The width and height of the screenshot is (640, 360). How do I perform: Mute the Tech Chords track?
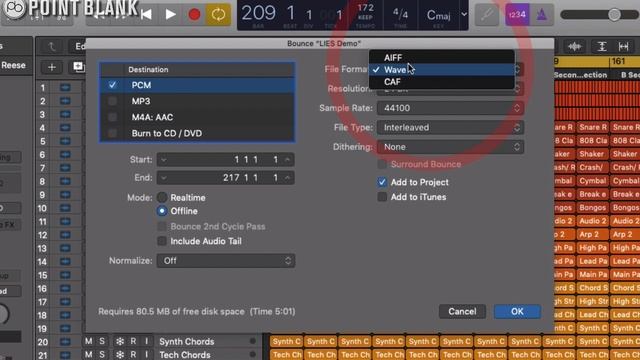pos(89,355)
